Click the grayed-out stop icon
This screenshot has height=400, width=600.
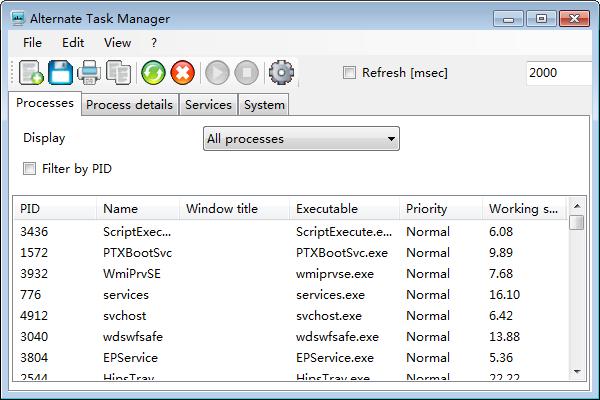tap(246, 72)
